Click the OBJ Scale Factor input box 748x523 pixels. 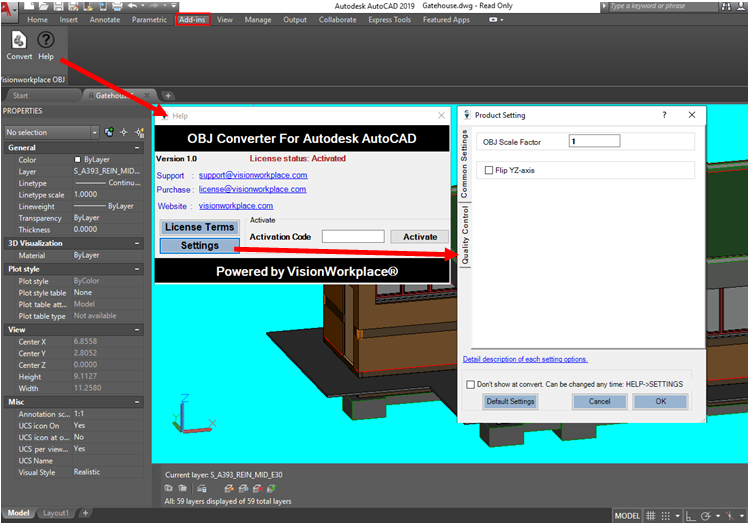(x=594, y=141)
